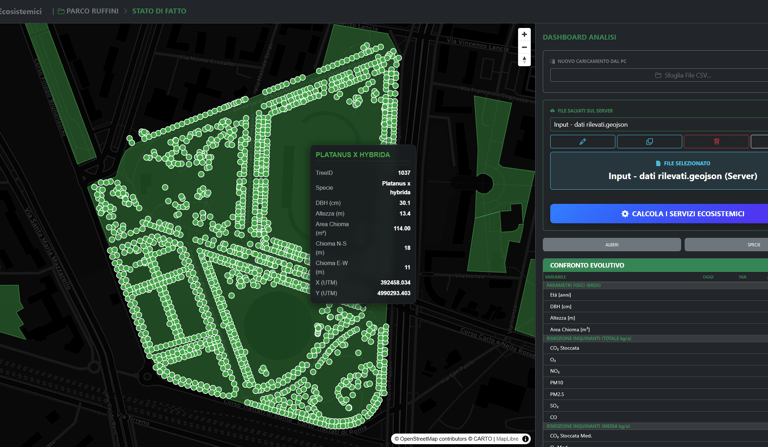768x447 pixels.
Task: Click the gear icon in Calcola button
Action: (x=625, y=213)
